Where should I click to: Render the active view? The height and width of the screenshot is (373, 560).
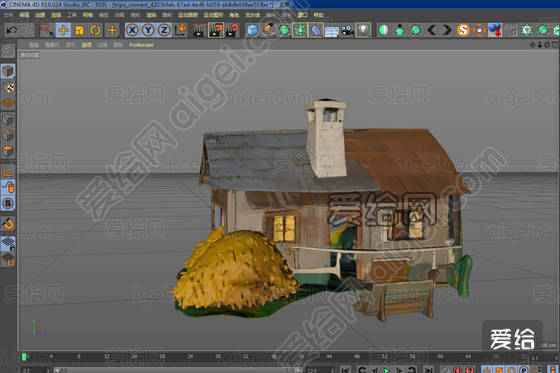(199, 30)
